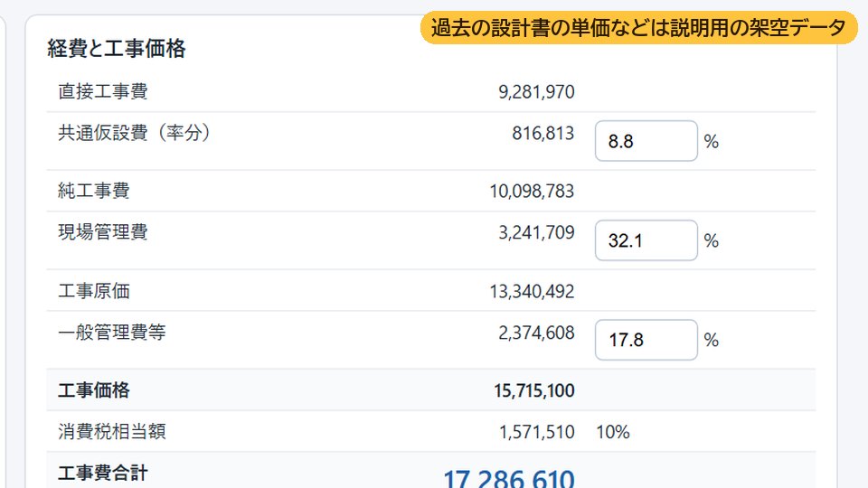
Task: Edit the 一般管理費等 rate field showing 17.8
Action: click(646, 340)
